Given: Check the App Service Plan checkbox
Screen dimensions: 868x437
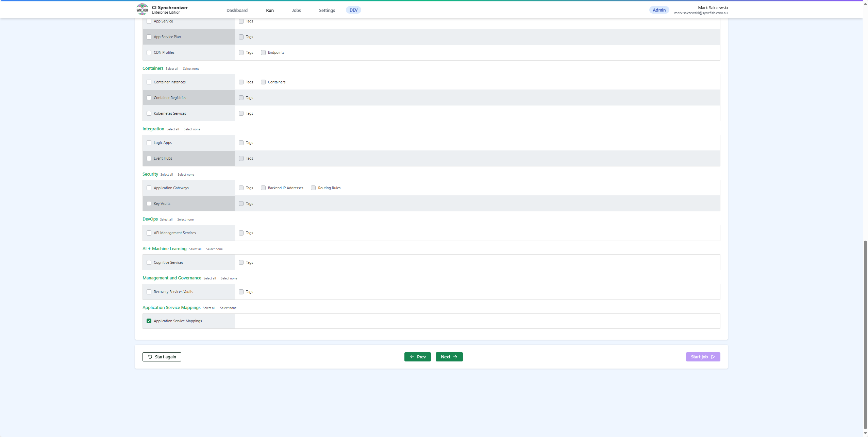Looking at the screenshot, I should pos(149,37).
